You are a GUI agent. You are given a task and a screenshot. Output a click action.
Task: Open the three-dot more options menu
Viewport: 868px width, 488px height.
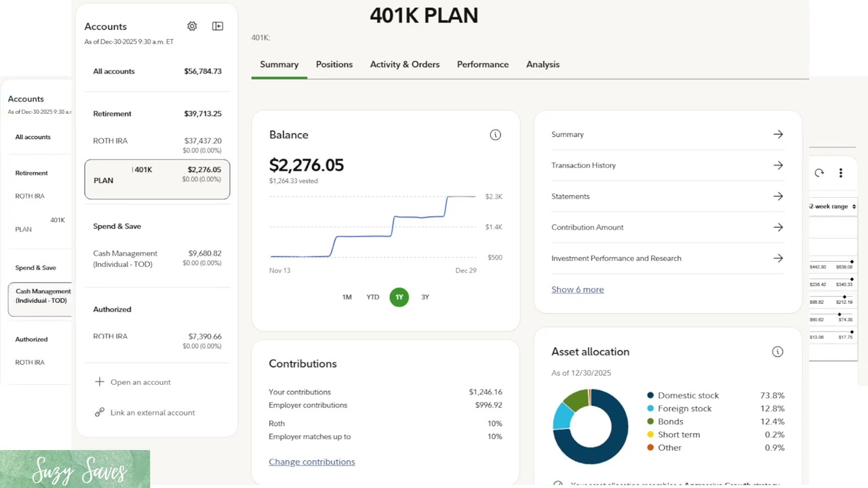pos(841,173)
